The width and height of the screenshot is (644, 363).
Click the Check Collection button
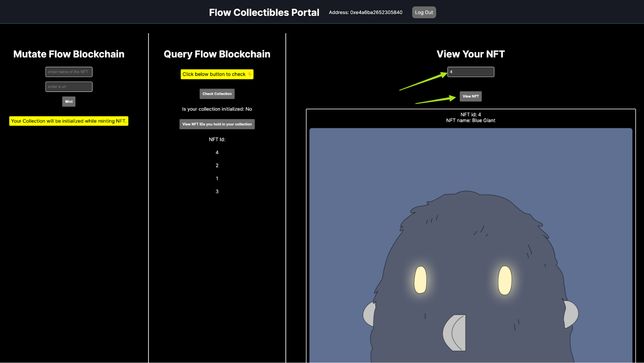(x=217, y=94)
